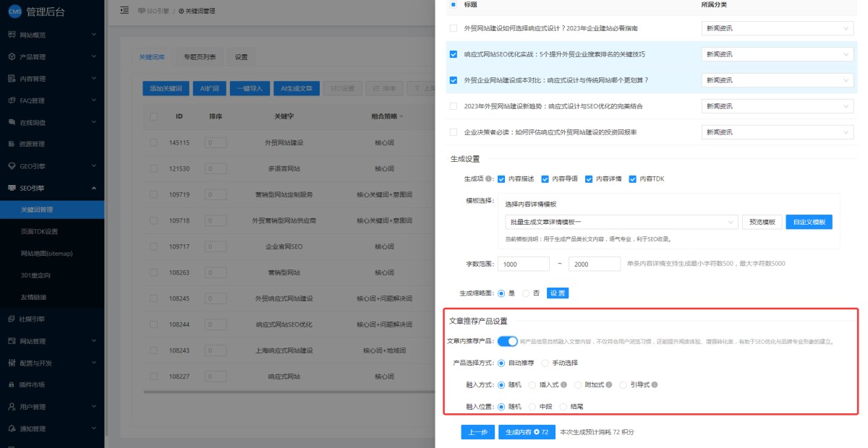Viewport: 868px width, 448px height.
Task: Click the 用户管理 person icon in sidebar
Action: 12,406
